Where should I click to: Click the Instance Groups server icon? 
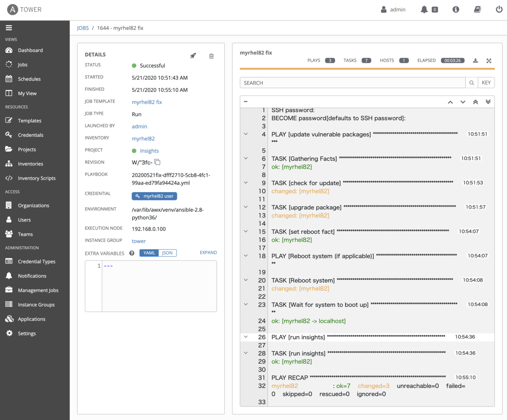[9, 305]
